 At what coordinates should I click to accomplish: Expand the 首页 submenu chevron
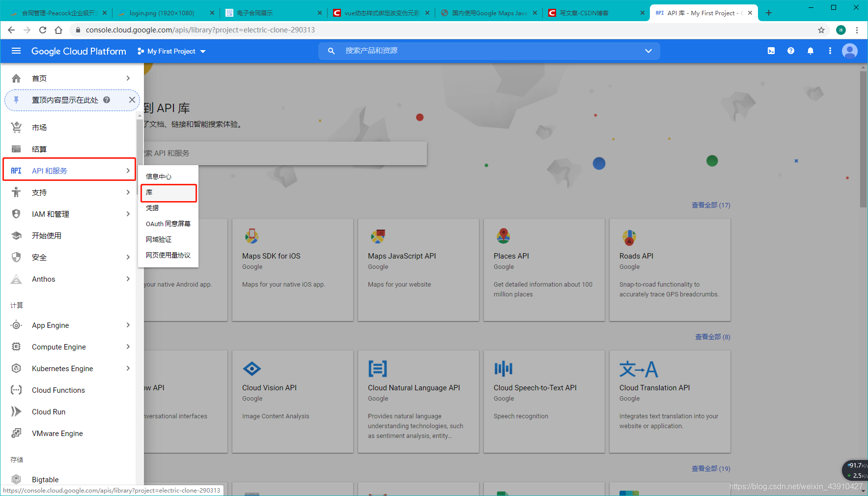coord(128,78)
